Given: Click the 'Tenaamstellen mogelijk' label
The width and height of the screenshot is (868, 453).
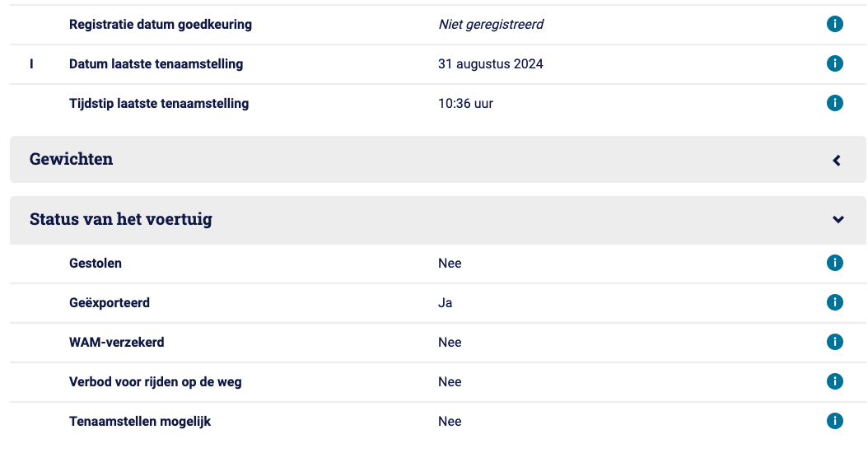Looking at the screenshot, I should 140,422.
